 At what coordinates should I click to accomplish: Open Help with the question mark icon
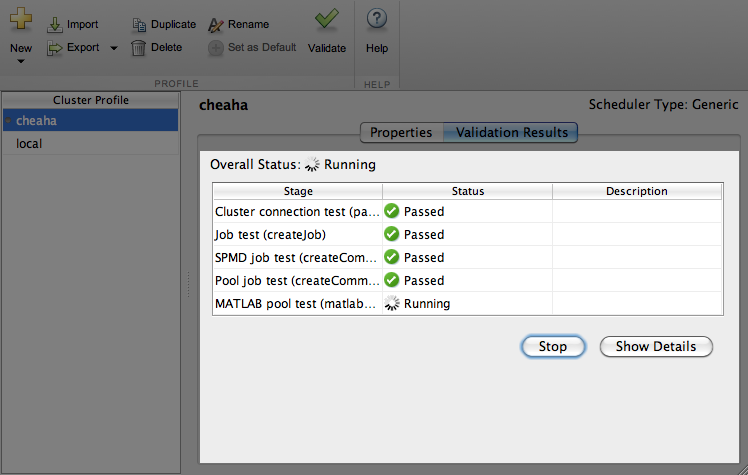pos(377,19)
